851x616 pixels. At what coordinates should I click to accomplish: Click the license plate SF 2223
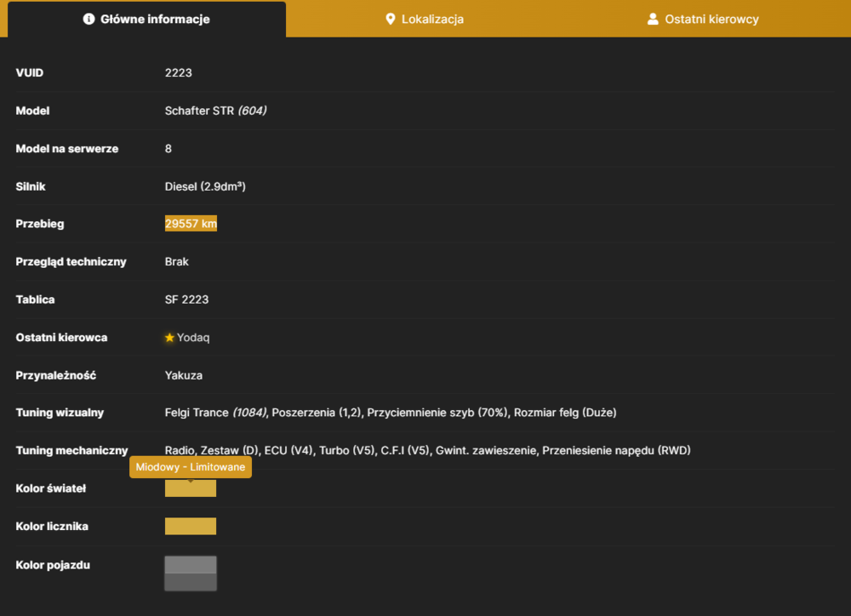186,299
